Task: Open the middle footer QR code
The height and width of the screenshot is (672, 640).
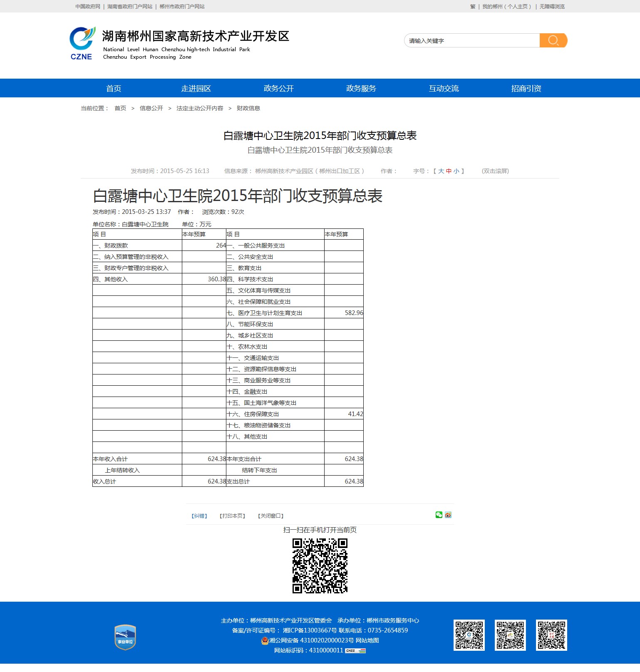Action: tap(510, 635)
